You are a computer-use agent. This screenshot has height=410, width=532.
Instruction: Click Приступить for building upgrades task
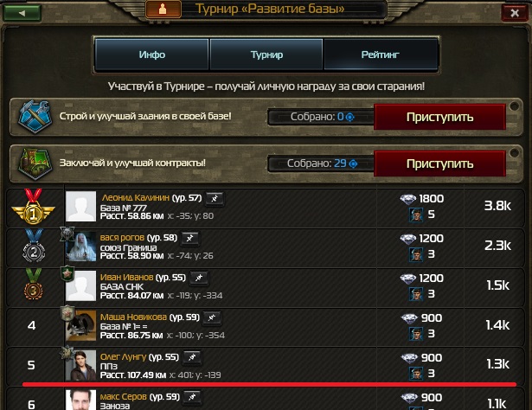click(x=439, y=117)
